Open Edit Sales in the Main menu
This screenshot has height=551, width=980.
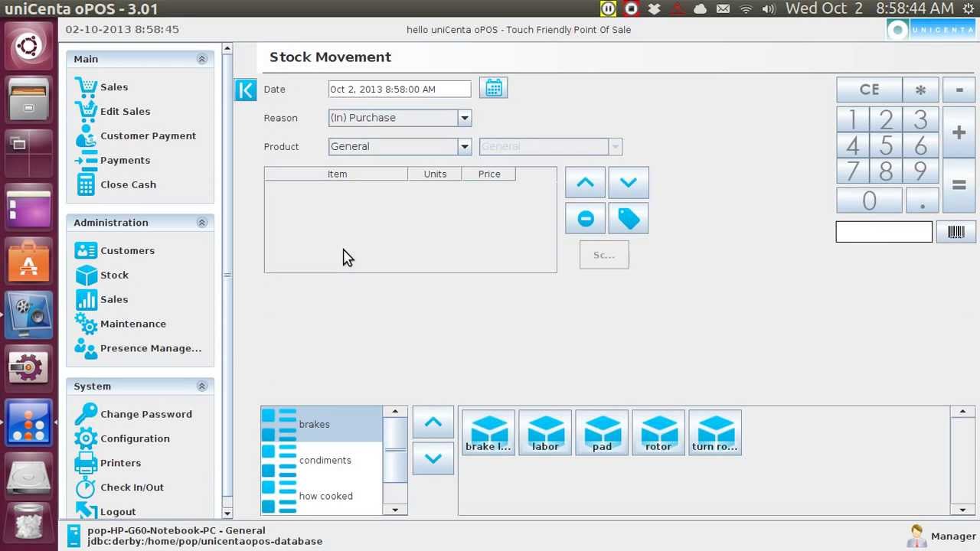[x=125, y=112]
